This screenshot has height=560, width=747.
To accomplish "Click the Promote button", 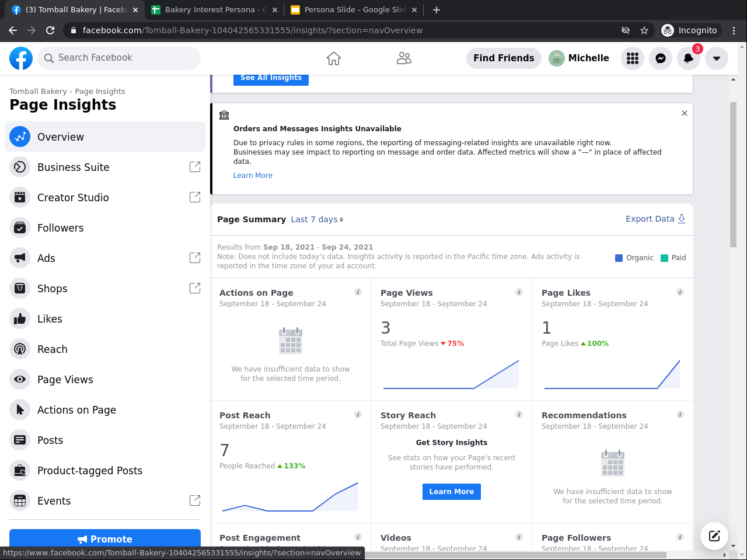I will tap(105, 539).
